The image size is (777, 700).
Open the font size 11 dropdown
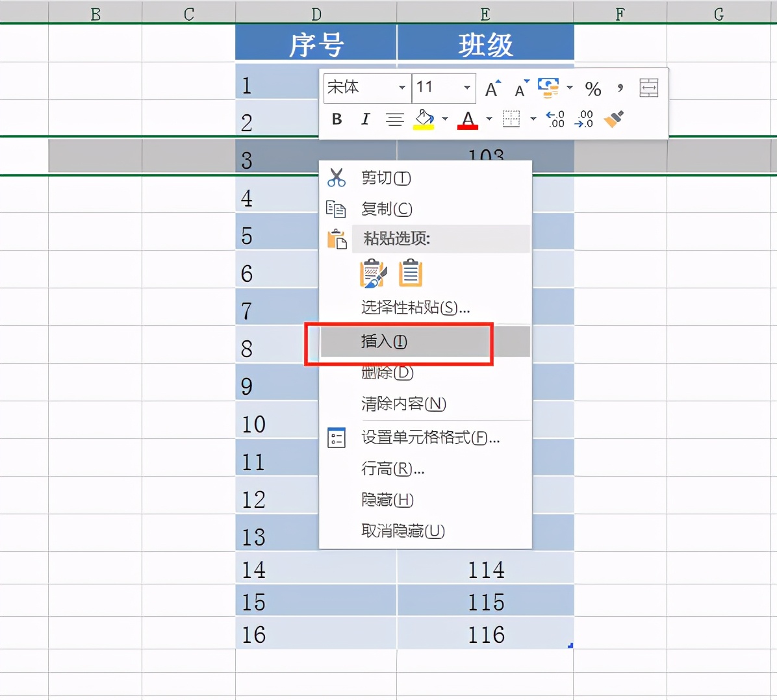pos(466,88)
